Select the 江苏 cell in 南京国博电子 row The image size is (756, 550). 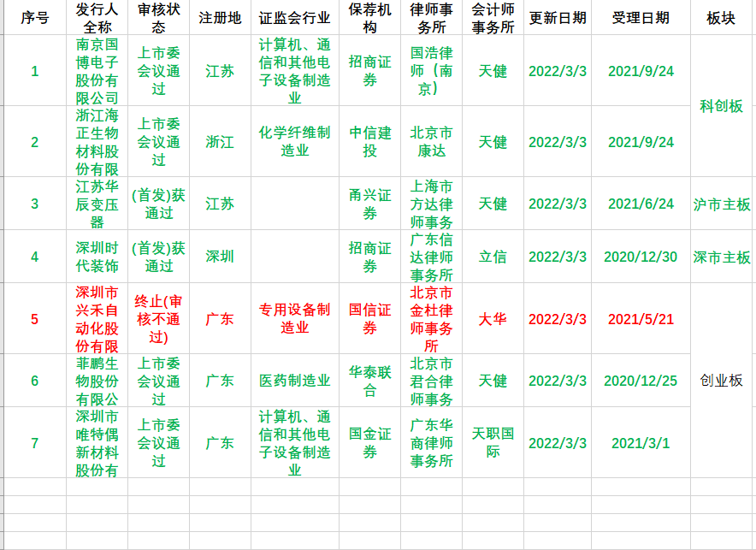[220, 71]
